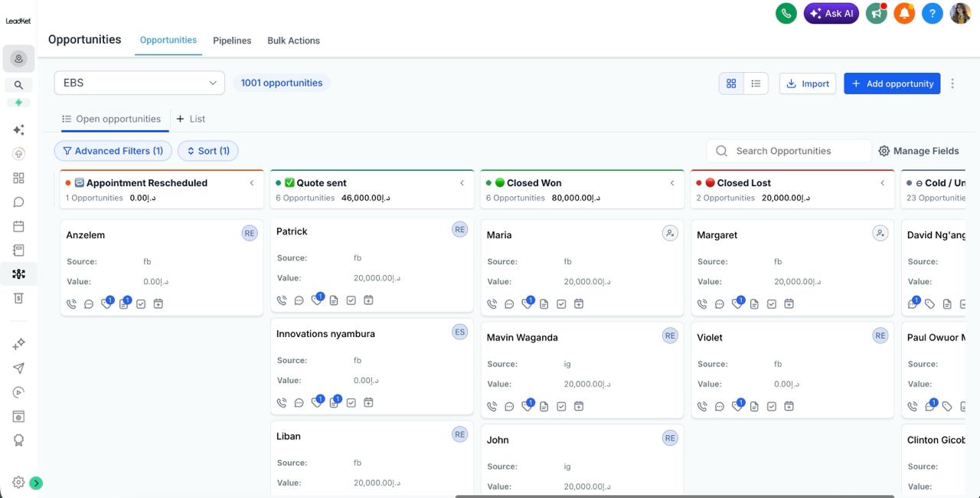Open the settings gear in sidebar
The width and height of the screenshot is (980, 498).
pyautogui.click(x=18, y=482)
